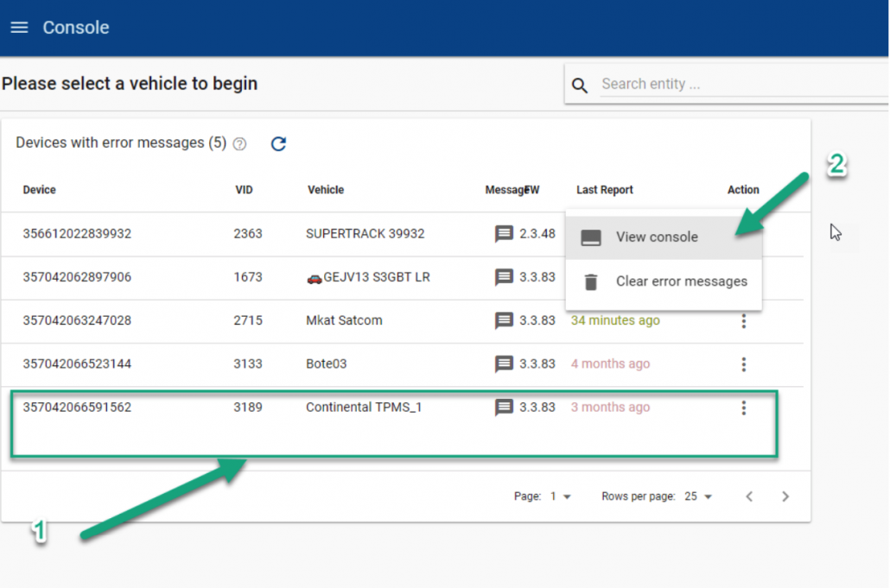Select device row 357042066591562
Screen dimensions: 890x588
[77, 408]
